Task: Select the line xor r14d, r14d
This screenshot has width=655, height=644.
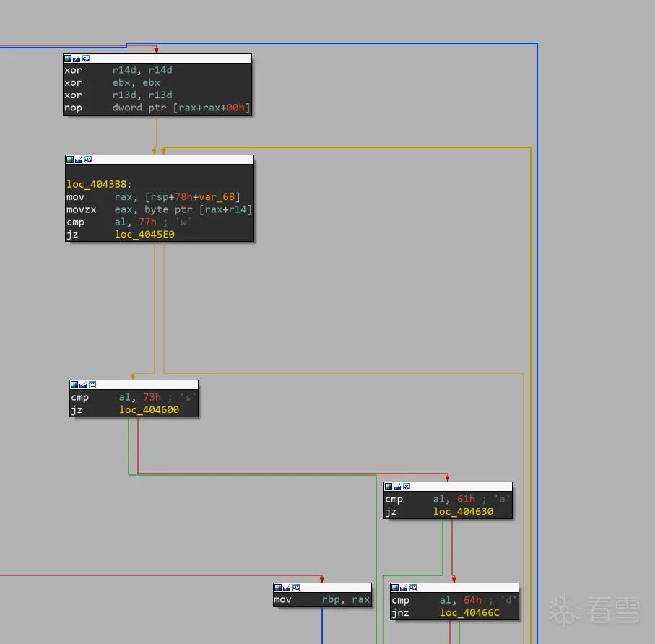Action: [x=118, y=70]
